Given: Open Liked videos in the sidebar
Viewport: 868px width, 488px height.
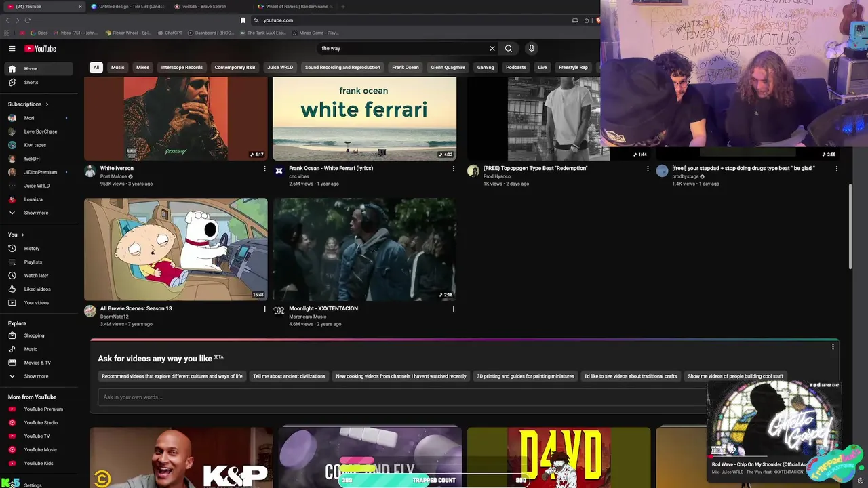Looking at the screenshot, I should tap(39, 289).
